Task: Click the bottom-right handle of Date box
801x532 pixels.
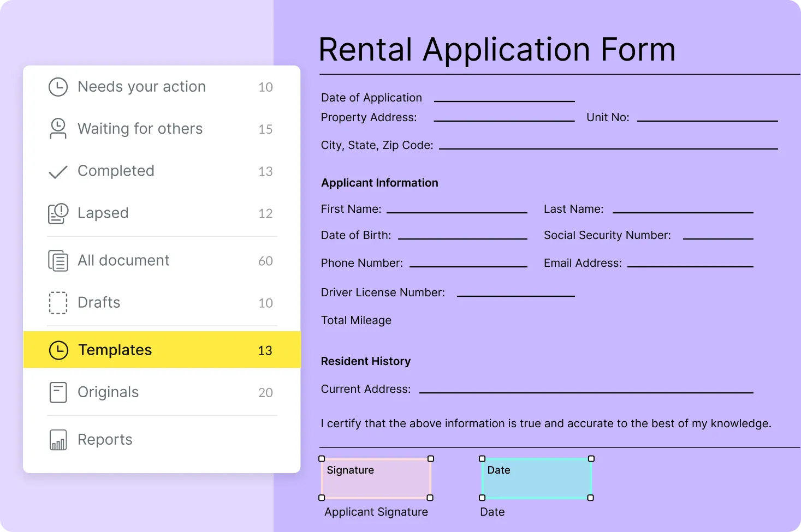Action: pos(590,498)
